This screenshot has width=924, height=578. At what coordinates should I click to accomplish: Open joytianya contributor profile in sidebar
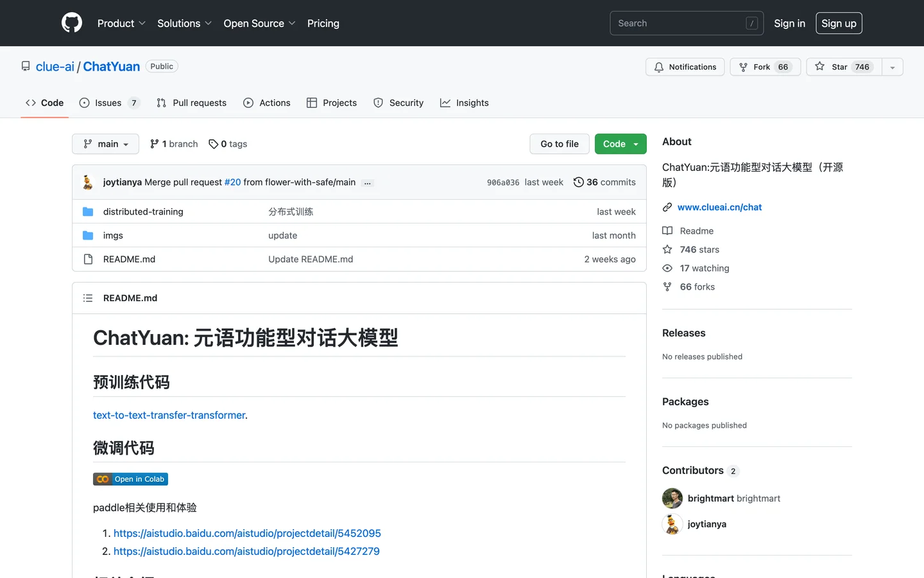(x=707, y=524)
